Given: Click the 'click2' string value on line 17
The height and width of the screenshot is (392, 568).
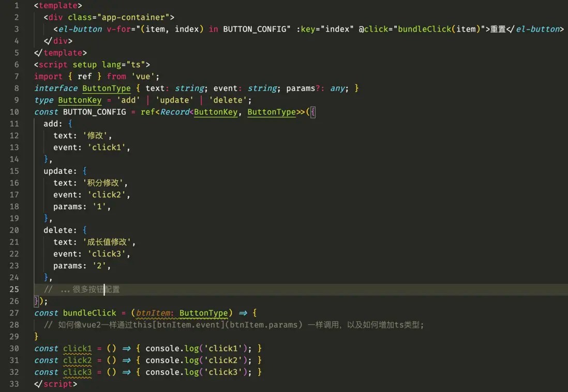Looking at the screenshot, I should (107, 194).
